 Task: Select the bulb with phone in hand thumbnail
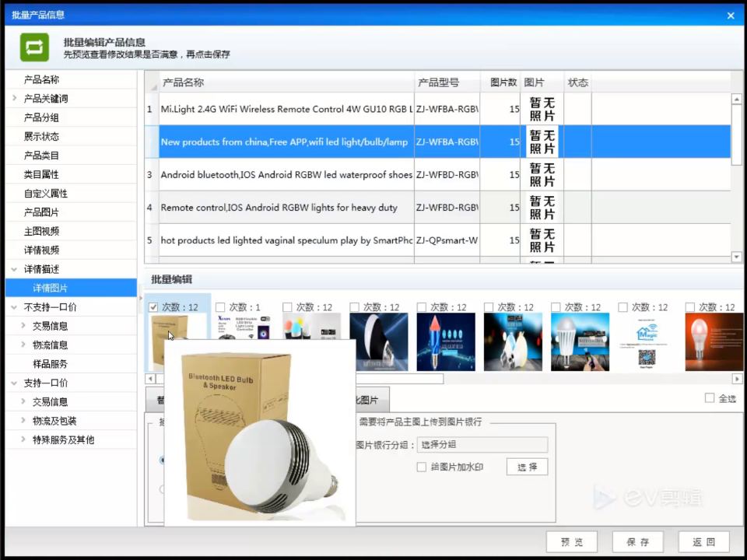tap(580, 342)
